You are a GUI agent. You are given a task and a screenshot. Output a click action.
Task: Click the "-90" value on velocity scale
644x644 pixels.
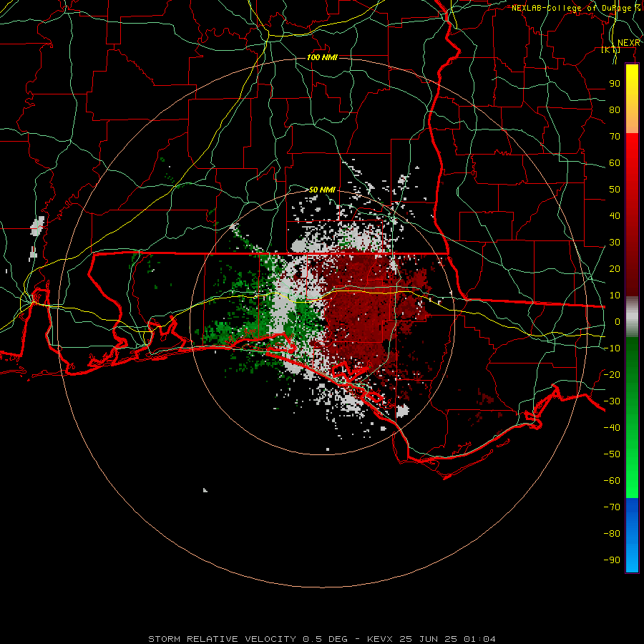click(x=612, y=560)
